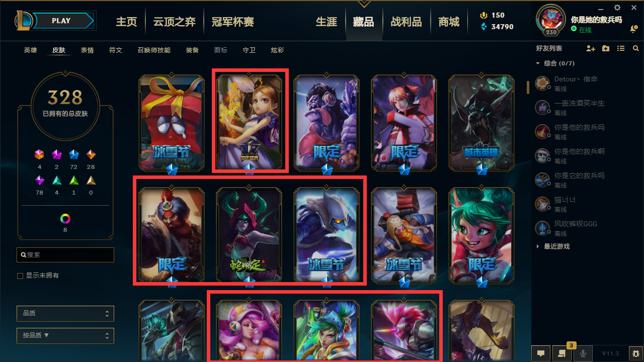Screen dimensions: 644x362
Task: Search friends with the magnifier icon
Action: tap(636, 49)
